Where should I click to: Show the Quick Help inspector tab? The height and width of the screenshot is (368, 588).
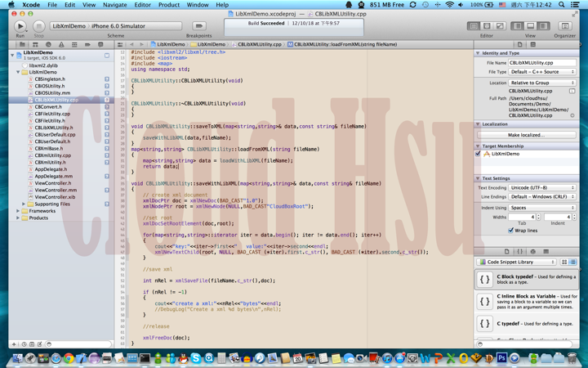[532, 44]
